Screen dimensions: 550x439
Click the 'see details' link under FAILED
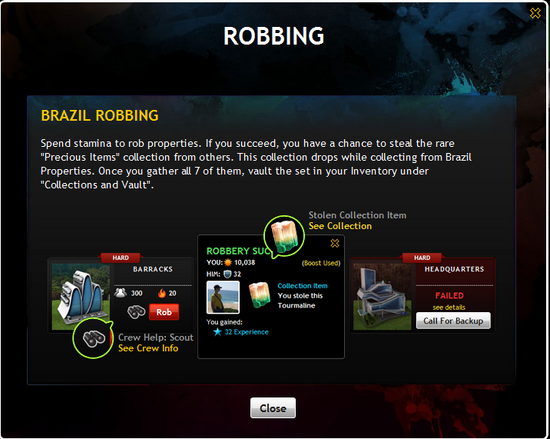(x=449, y=307)
